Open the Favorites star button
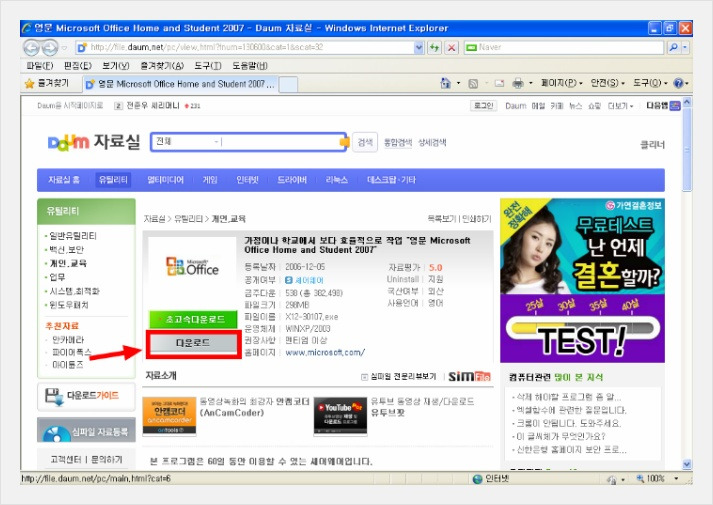The height and width of the screenshot is (505, 713). [46, 83]
